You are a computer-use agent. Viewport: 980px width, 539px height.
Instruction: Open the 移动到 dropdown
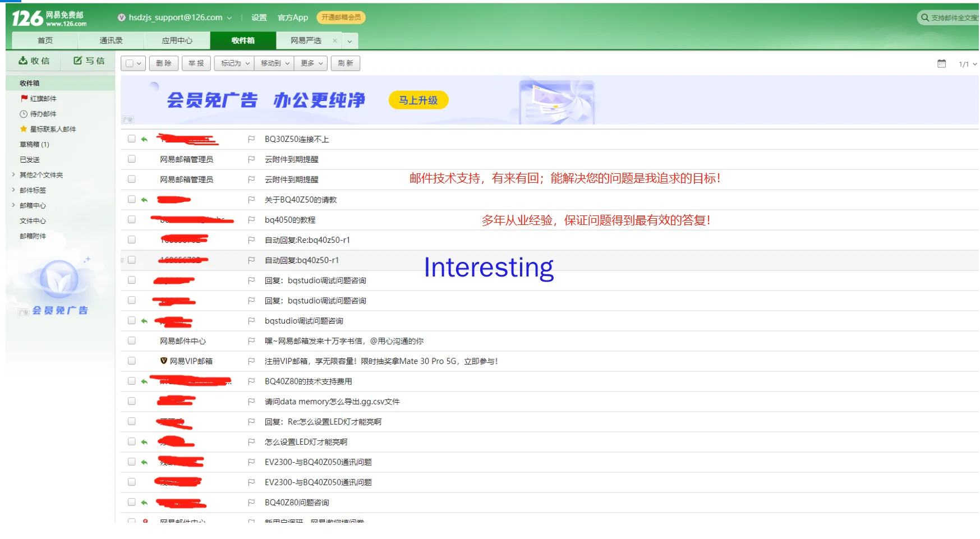coord(274,63)
